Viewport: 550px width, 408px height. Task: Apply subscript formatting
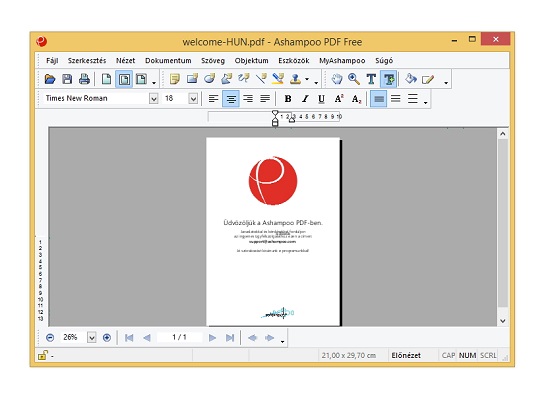pyautogui.click(x=356, y=99)
